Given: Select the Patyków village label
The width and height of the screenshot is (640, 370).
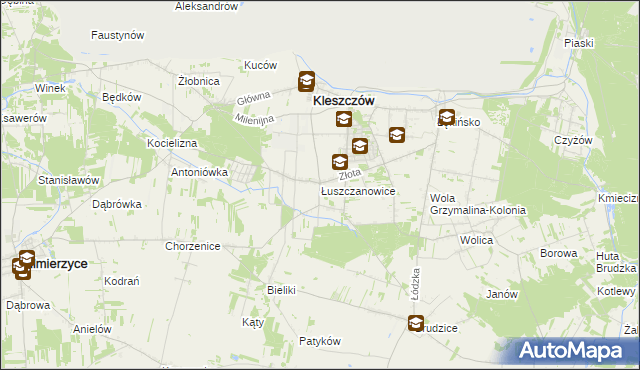Looking at the screenshot, I should (x=320, y=341).
